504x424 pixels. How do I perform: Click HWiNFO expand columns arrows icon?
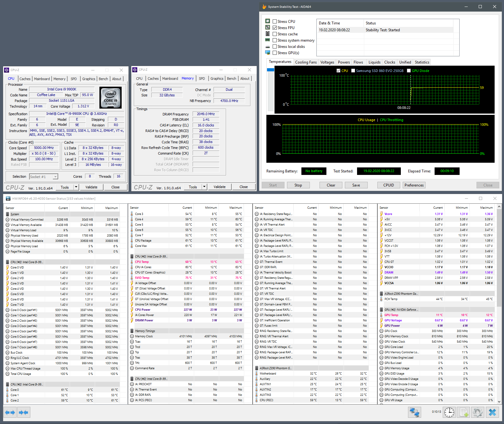[x=10, y=412]
